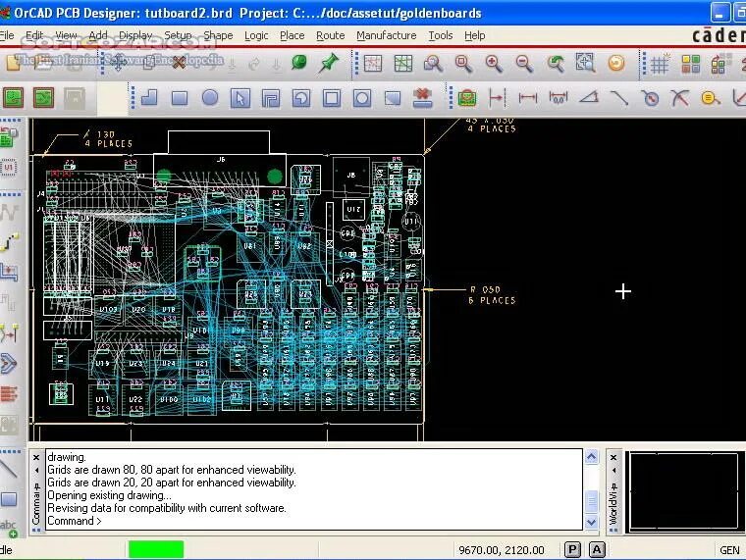Viewport: 746px width, 560px height.
Task: Open the Display menu
Action: point(135,35)
